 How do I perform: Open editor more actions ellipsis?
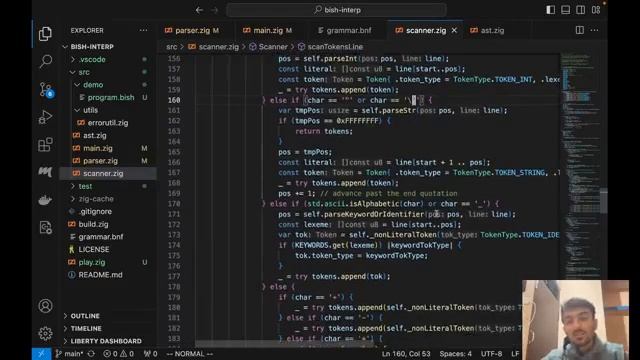tap(594, 30)
